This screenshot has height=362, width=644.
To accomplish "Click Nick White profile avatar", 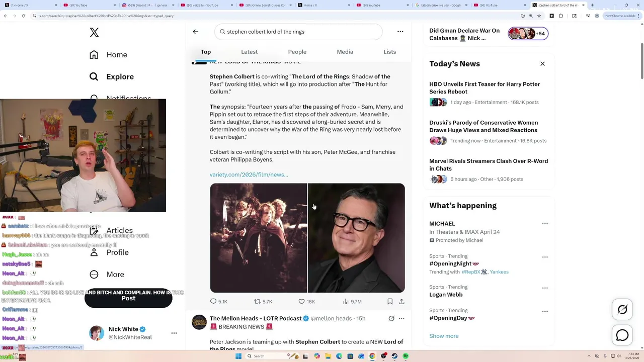I will (97, 333).
